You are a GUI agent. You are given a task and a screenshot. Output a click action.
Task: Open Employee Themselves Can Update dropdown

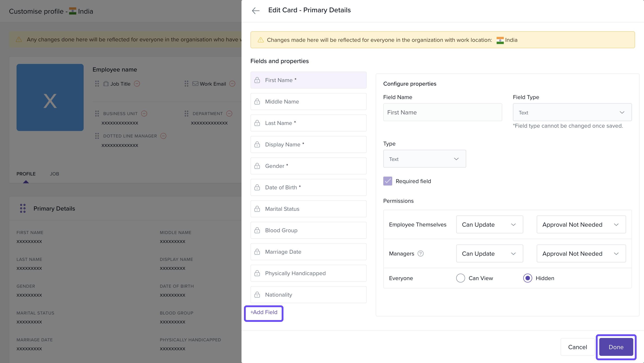click(489, 225)
